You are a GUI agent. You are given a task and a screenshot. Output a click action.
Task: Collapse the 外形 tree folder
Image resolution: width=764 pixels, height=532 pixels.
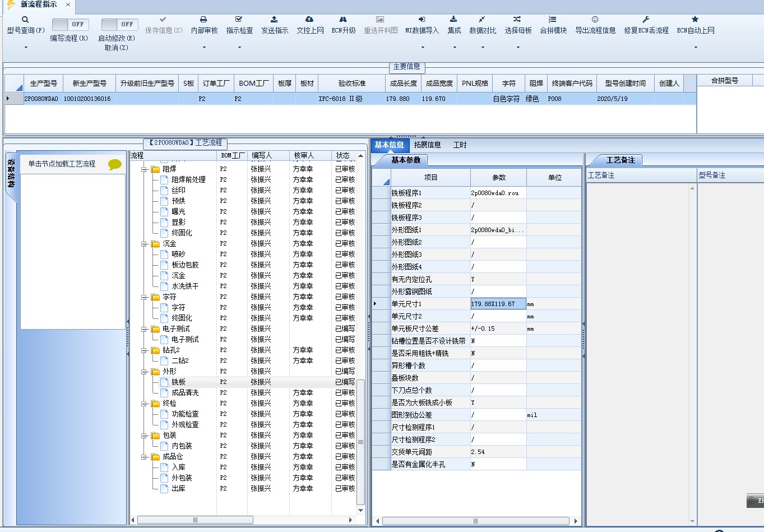tap(144, 372)
